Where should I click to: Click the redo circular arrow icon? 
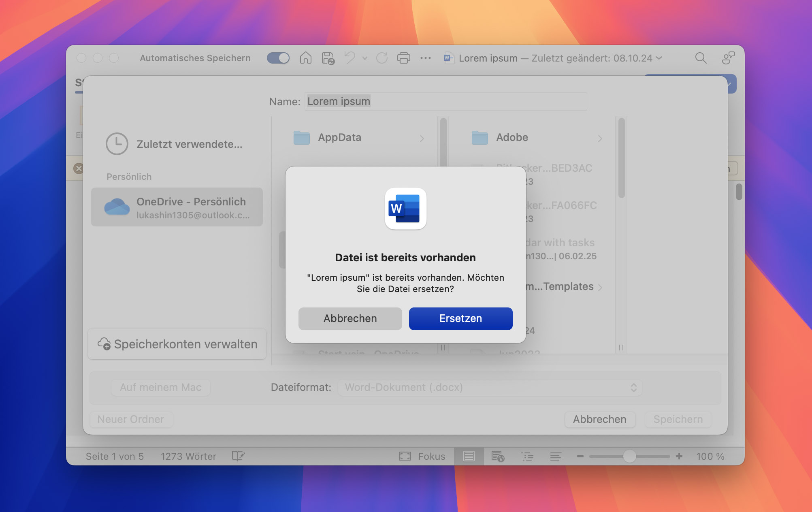tap(382, 58)
